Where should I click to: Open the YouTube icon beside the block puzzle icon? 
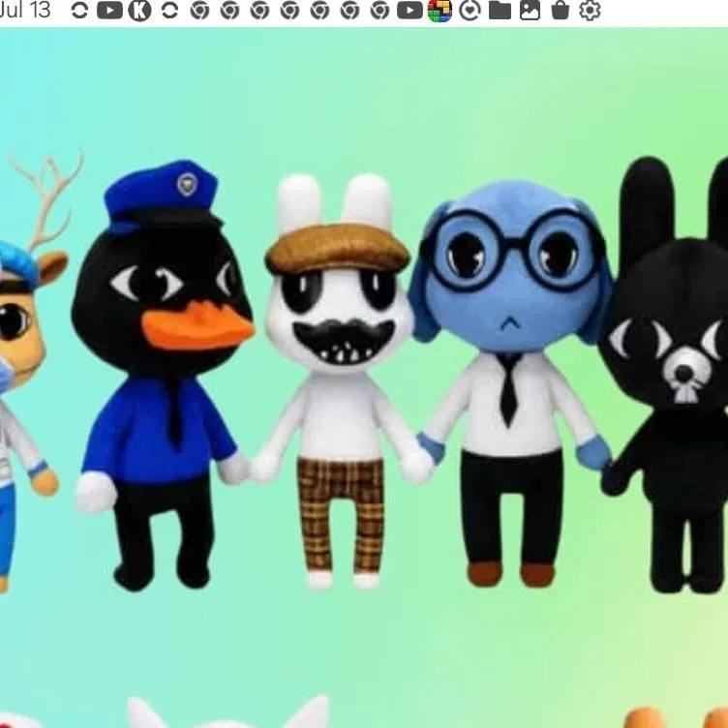pos(409,11)
